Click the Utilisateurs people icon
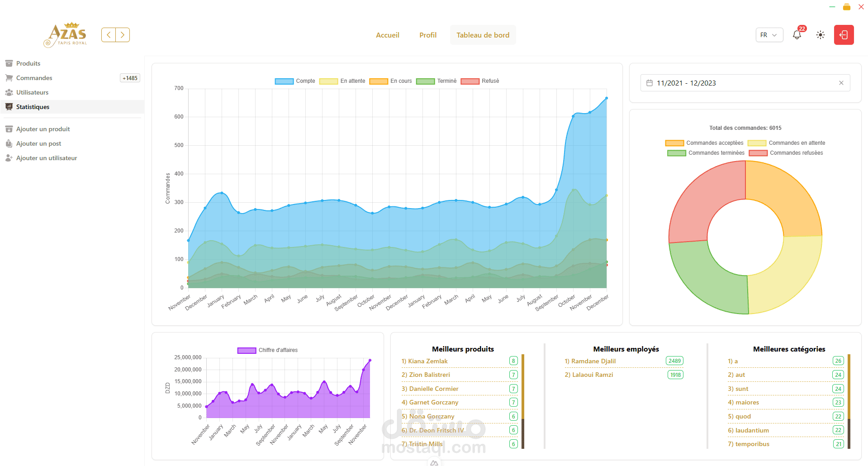This screenshot has height=466, width=868. (9, 92)
